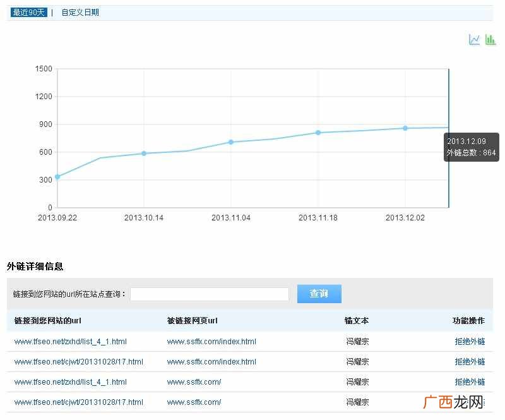Screen dimensions: 505x420
Task: Click the 1500 y-axis label
Action: [44, 69]
